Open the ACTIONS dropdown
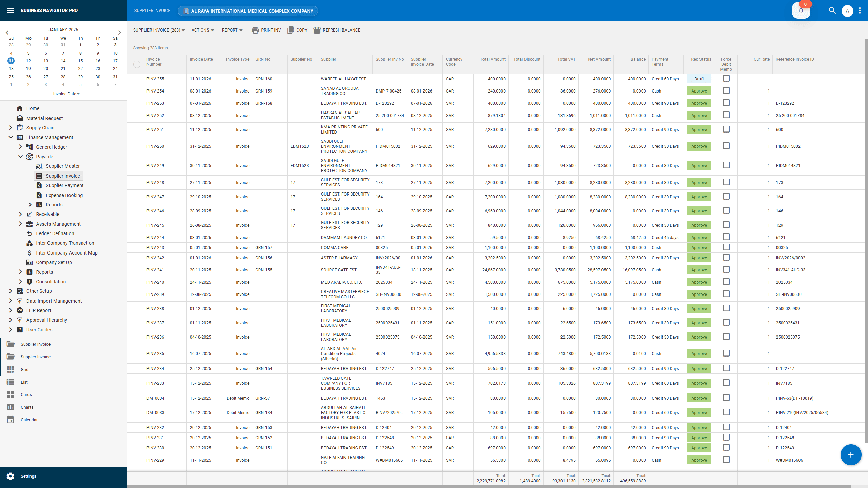This screenshot has width=868, height=488. coord(202,30)
